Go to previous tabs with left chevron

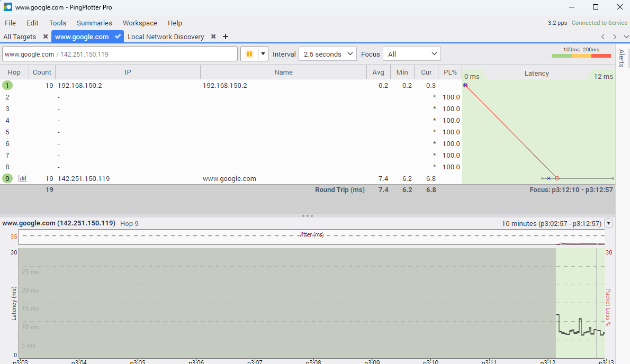click(x=602, y=37)
